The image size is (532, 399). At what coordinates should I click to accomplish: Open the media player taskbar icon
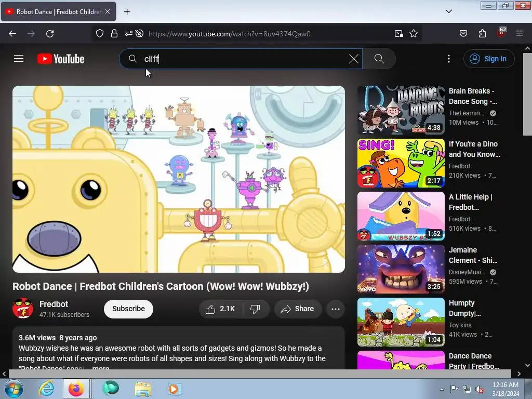coord(175,389)
